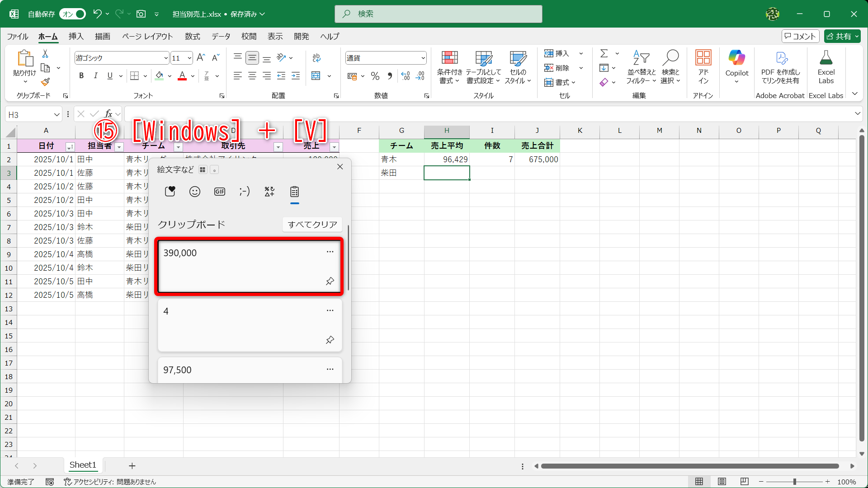Pin the 390,000 clipboard entry

[330, 281]
